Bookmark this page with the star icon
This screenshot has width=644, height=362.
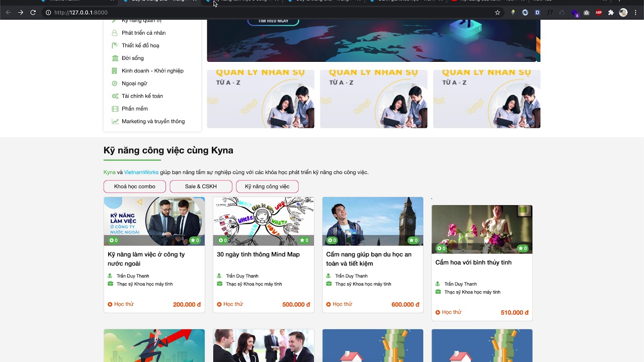(x=498, y=13)
